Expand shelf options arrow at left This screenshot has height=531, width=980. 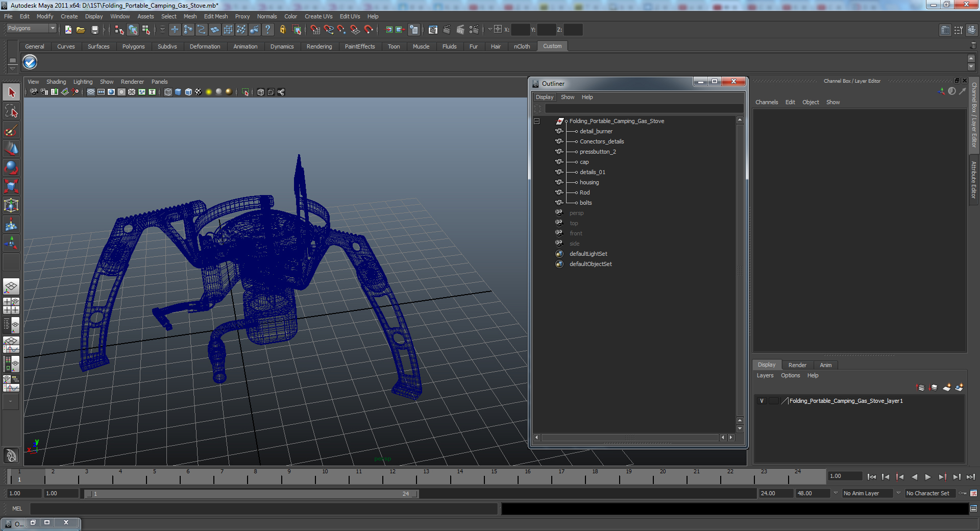[12, 68]
